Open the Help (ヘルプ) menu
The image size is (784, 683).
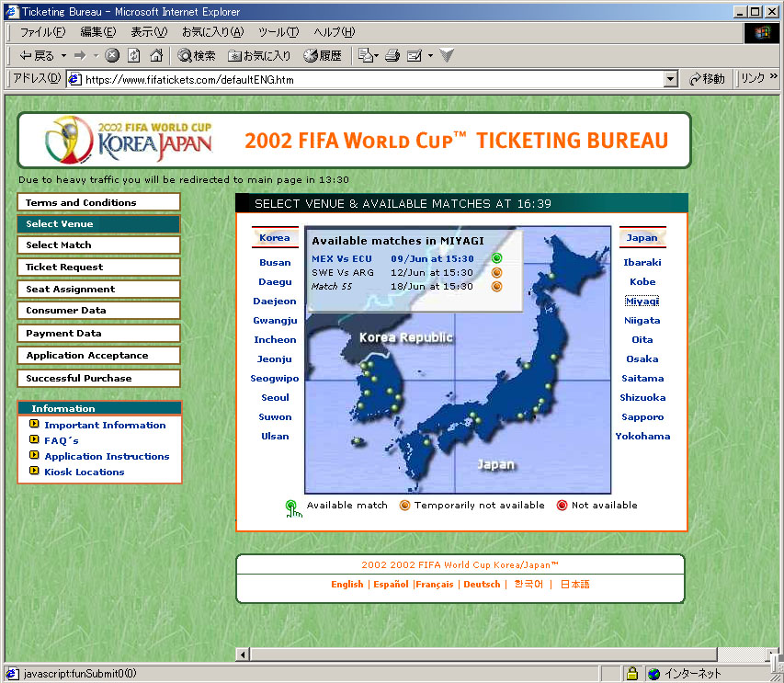point(334,32)
